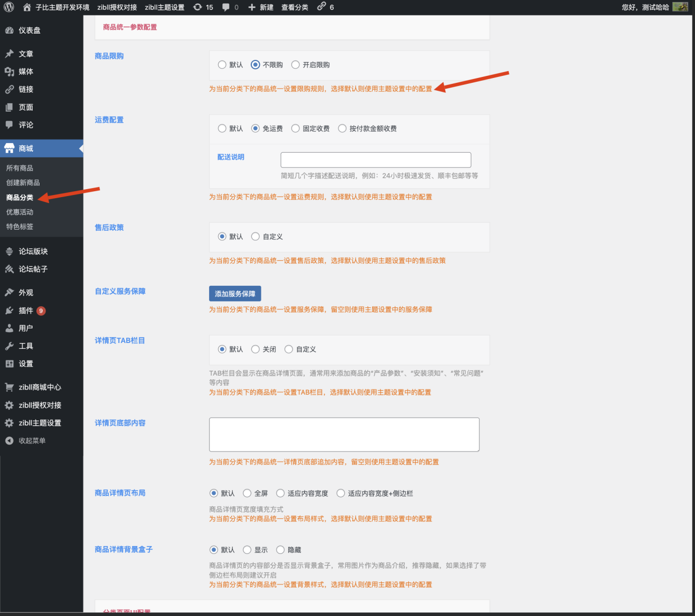Select 显示 for 商品详情背景盒子
695x616 pixels.
(247, 550)
